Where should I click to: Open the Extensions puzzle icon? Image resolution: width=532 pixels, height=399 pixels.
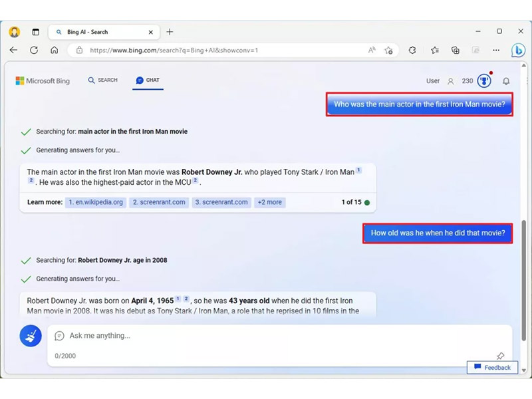tap(412, 51)
